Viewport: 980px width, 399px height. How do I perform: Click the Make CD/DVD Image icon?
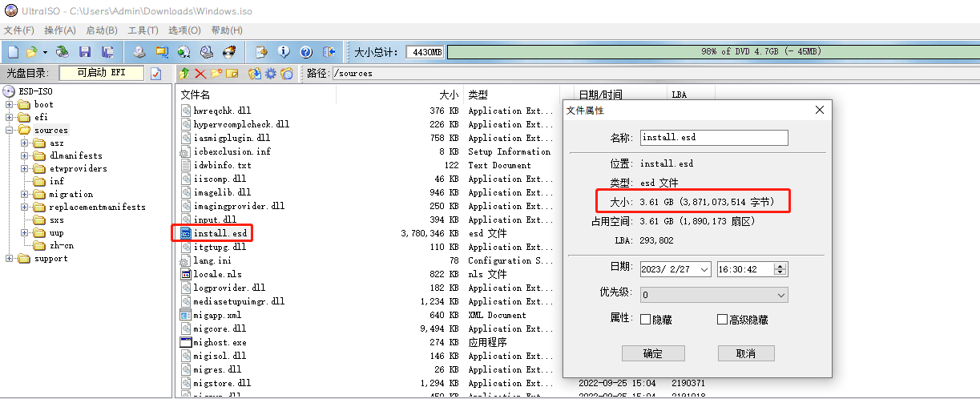(x=139, y=52)
